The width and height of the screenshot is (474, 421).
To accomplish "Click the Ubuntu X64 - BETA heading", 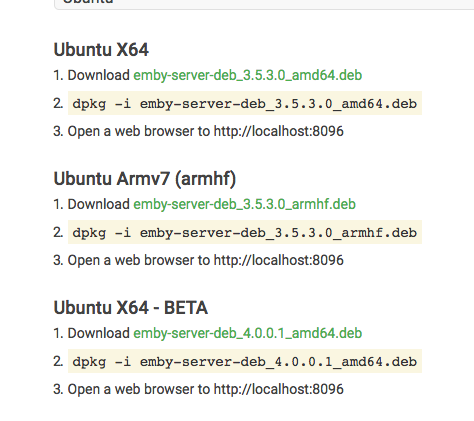I will [x=131, y=308].
